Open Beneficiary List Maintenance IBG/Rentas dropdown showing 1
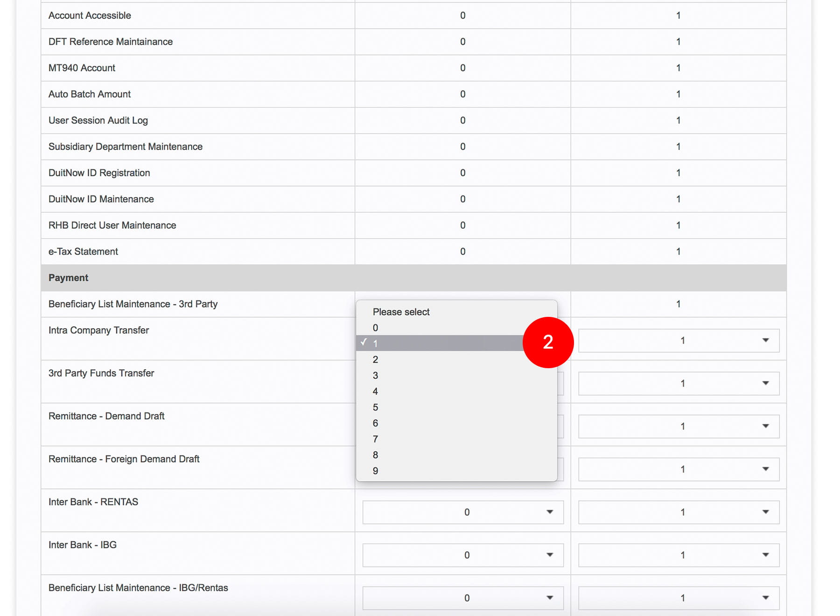Image resolution: width=840 pixels, height=616 pixels. 679,598
